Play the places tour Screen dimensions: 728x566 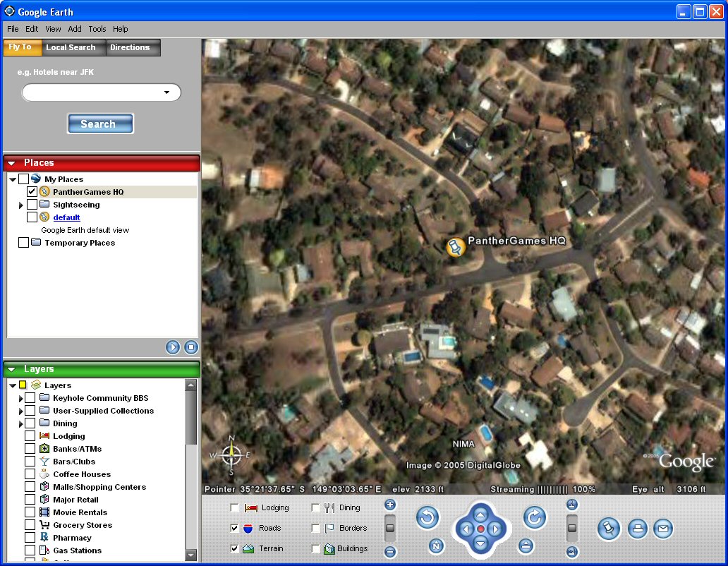click(x=173, y=347)
